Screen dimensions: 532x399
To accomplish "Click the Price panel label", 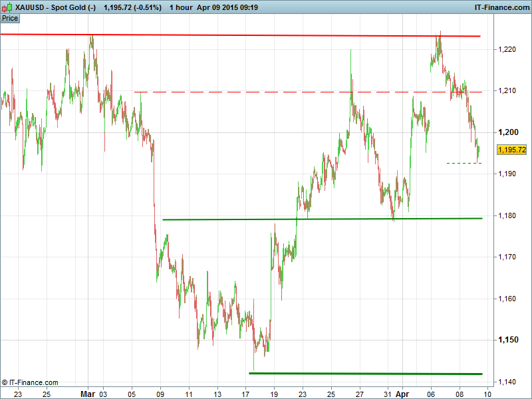I will point(10,18).
